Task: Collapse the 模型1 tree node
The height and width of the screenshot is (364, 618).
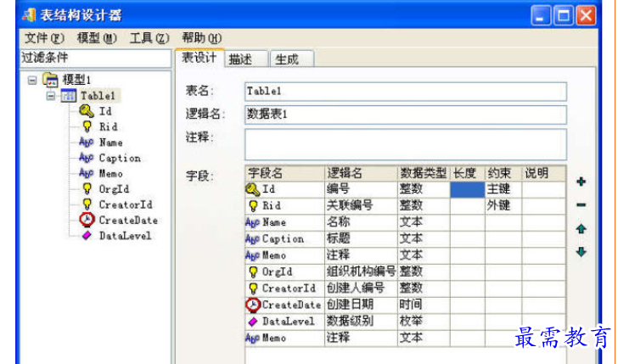Action: point(32,81)
